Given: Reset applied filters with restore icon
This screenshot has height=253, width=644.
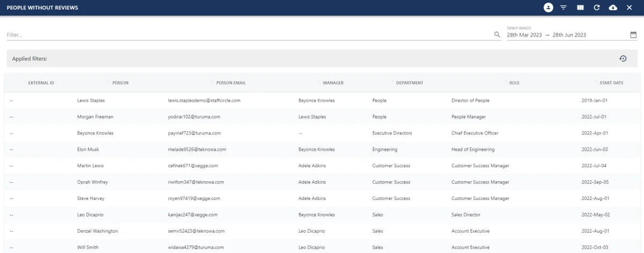Looking at the screenshot, I should (623, 58).
